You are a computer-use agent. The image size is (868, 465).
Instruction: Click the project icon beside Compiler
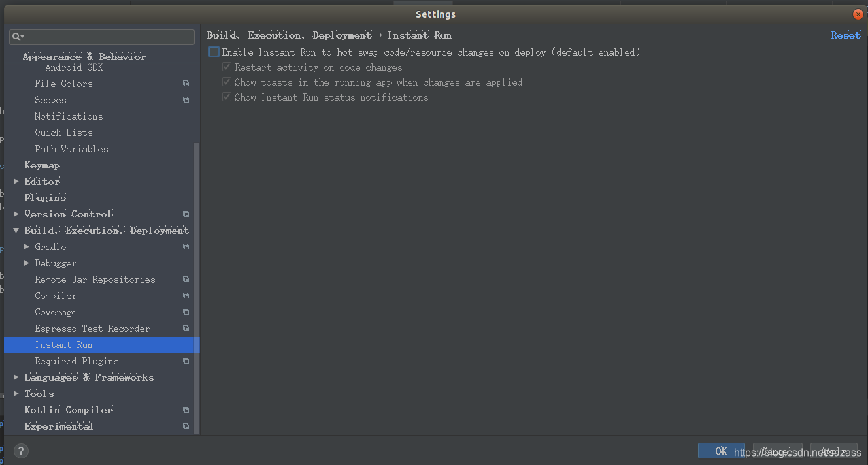pos(186,295)
